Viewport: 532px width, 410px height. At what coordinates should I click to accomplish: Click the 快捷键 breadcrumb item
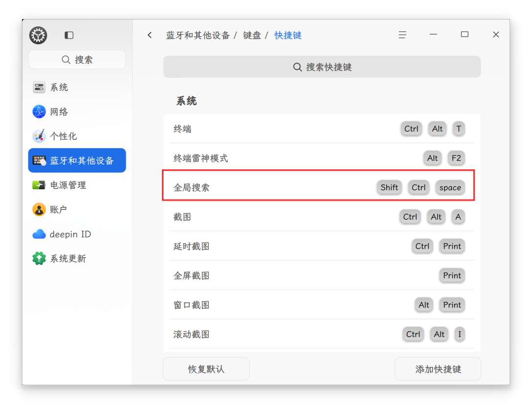[x=288, y=35]
